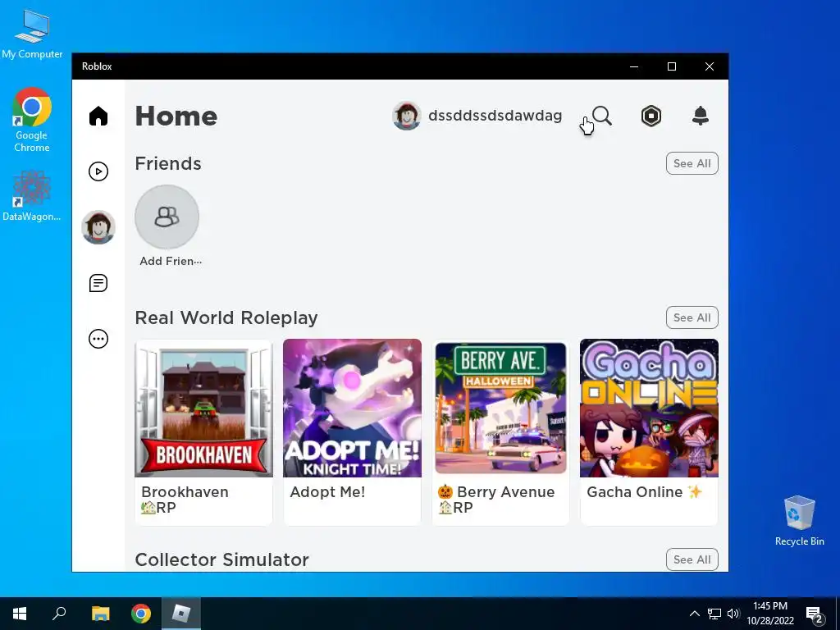Click the Real World Roleplay heading

[226, 317]
